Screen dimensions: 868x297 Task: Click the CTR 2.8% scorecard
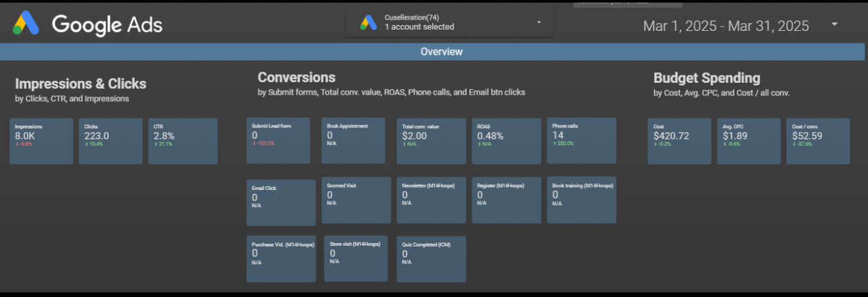(183, 141)
